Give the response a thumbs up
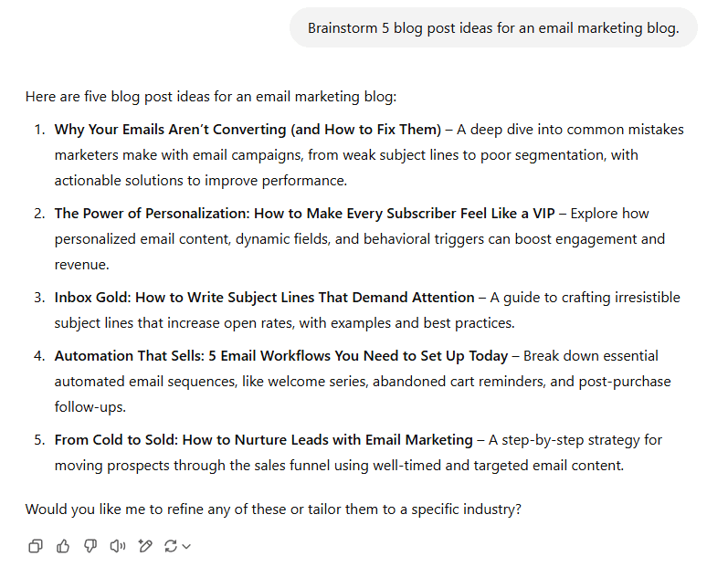Image resolution: width=728 pixels, height=567 pixels. coord(63,546)
